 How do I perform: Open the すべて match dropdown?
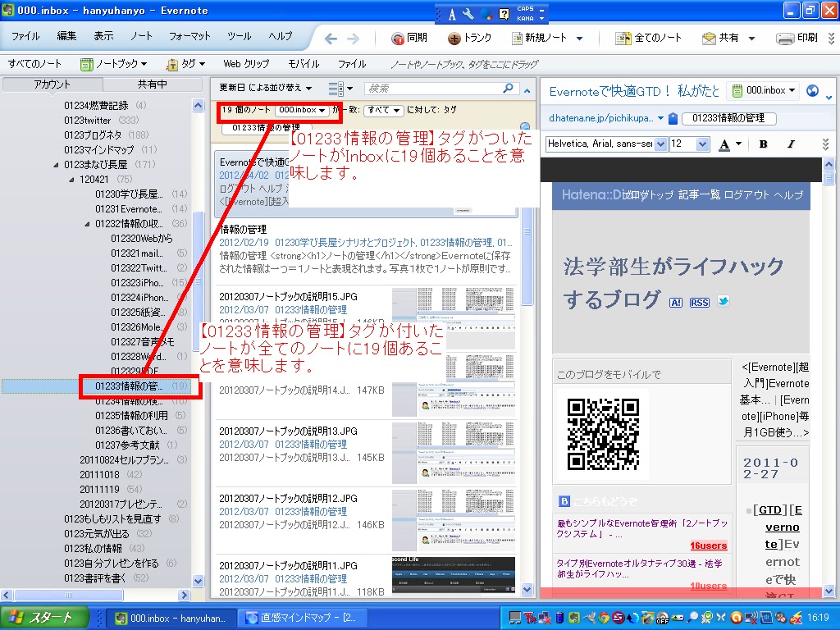pos(383,110)
